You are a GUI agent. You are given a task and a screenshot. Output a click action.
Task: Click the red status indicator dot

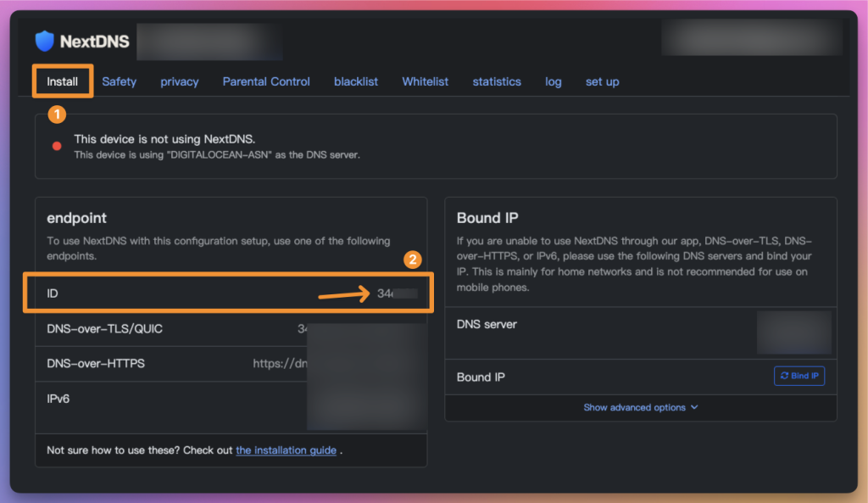pos(57,146)
